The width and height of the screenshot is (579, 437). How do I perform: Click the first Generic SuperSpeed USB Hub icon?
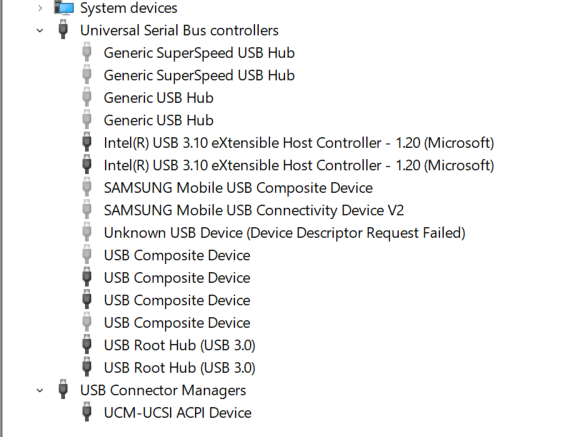coord(87,52)
